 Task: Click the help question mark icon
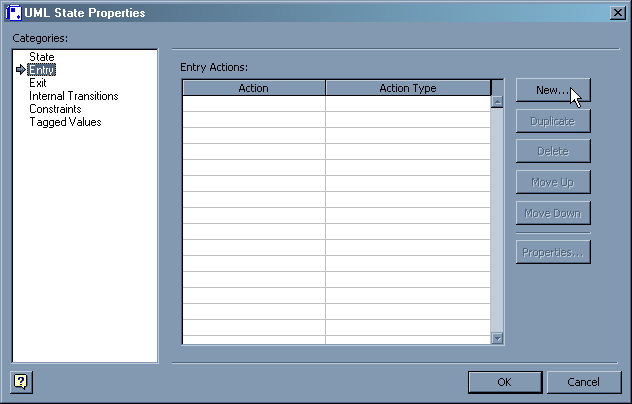coord(20,381)
